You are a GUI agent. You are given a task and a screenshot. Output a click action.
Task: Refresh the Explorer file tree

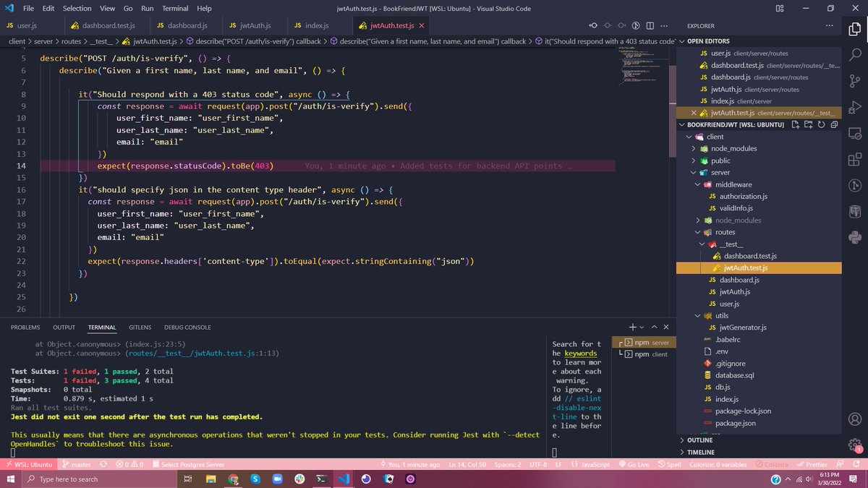pyautogui.click(x=821, y=124)
